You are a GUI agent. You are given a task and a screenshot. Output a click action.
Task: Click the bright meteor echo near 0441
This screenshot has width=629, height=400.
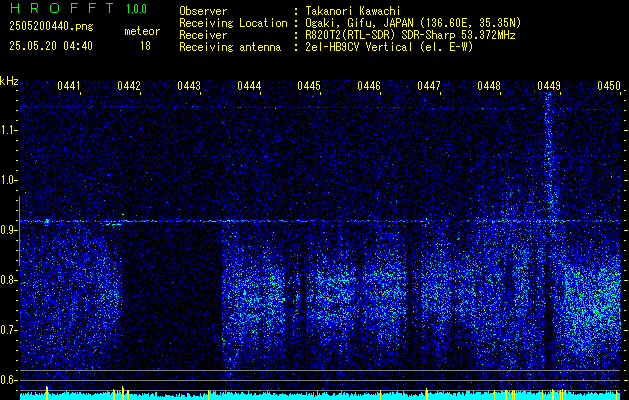[x=47, y=221]
